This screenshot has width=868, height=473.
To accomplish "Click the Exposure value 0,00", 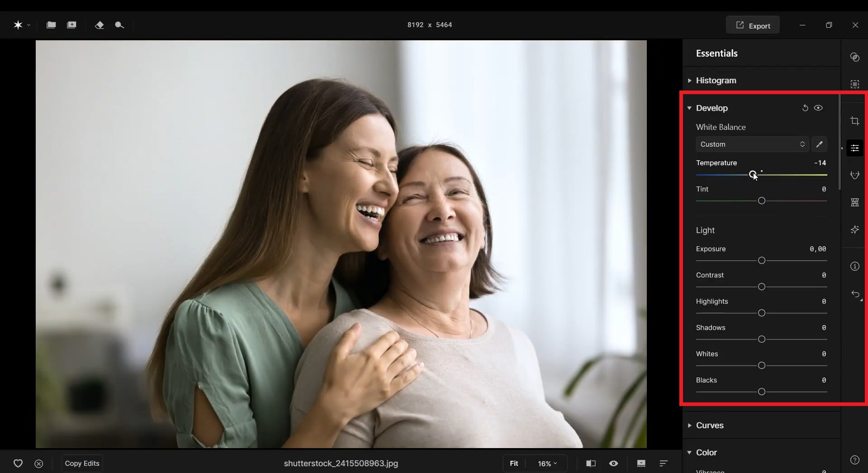I will [x=818, y=249].
